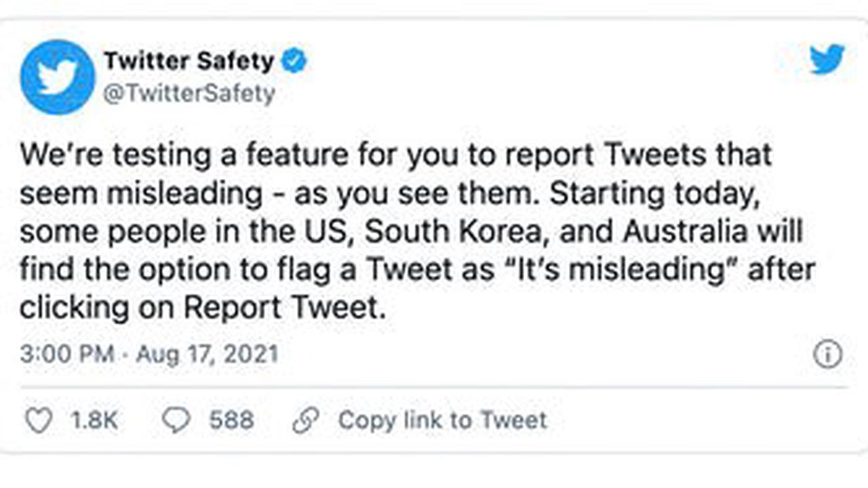Screen dimensions: 868x488
Task: Click the word Australia in the tweet
Action: (x=685, y=232)
